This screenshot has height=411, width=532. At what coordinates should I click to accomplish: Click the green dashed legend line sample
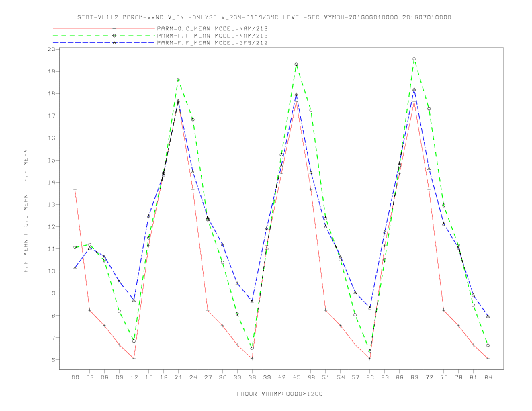pyautogui.click(x=104, y=36)
